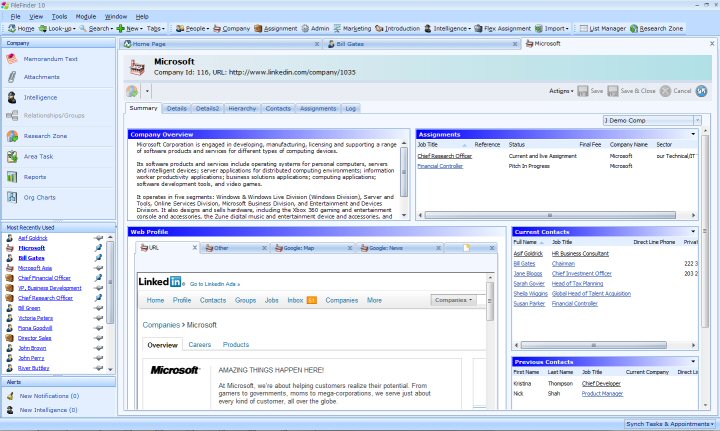Viewport: 720px width, 431px height.
Task: Switch to the Hierarchy tab
Action: pyautogui.click(x=242, y=108)
